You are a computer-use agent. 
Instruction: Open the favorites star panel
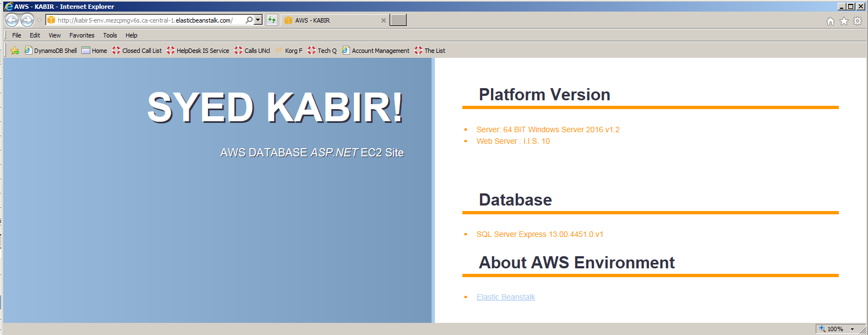coord(844,21)
